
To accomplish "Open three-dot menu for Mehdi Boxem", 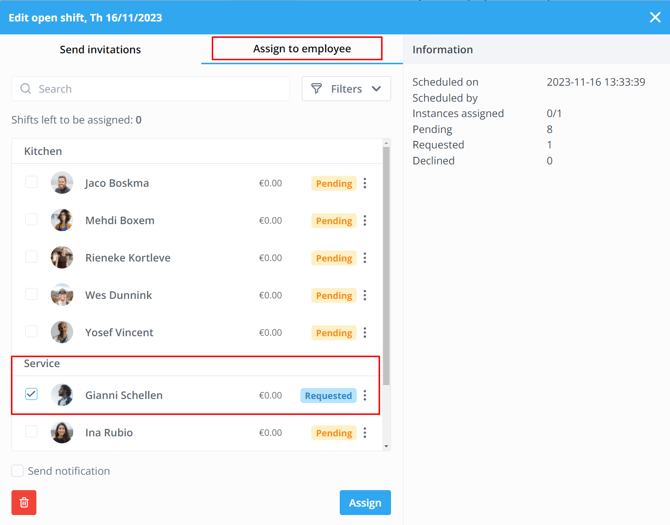I will coord(365,221).
